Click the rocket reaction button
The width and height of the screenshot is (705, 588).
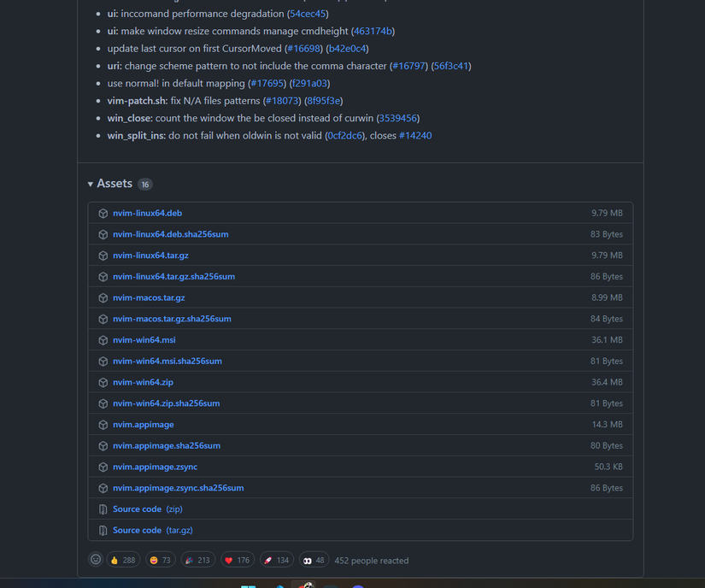pos(276,560)
